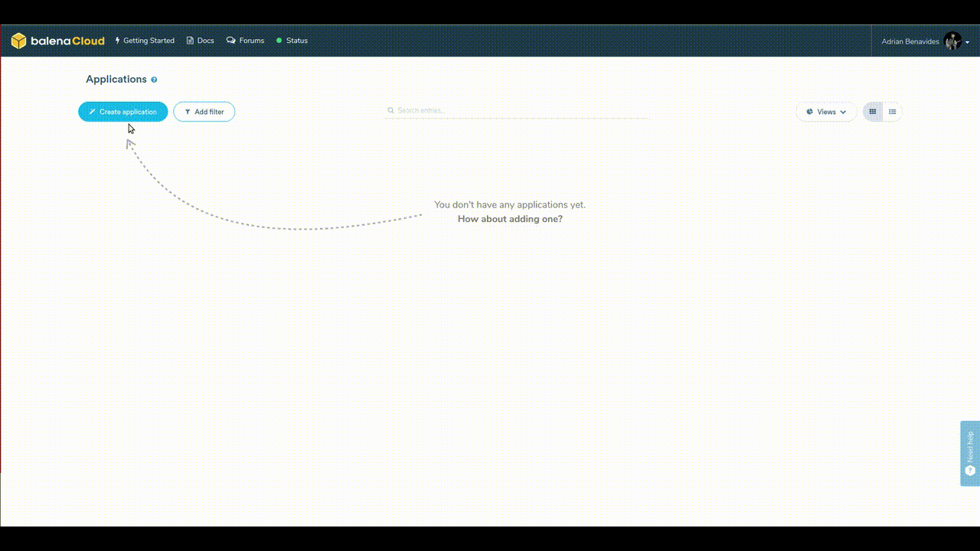The width and height of the screenshot is (980, 551).
Task: Click the Applications page heading
Action: point(116,80)
